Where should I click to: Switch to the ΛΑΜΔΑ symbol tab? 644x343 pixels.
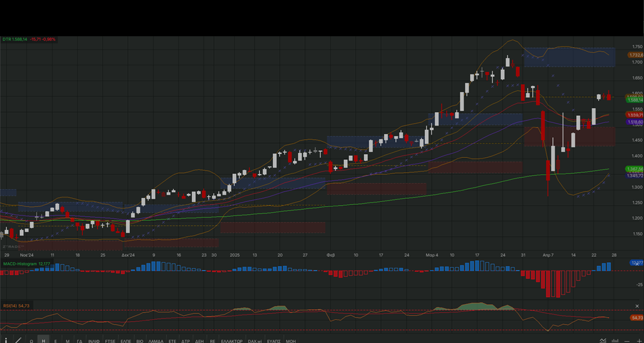[x=156, y=341]
